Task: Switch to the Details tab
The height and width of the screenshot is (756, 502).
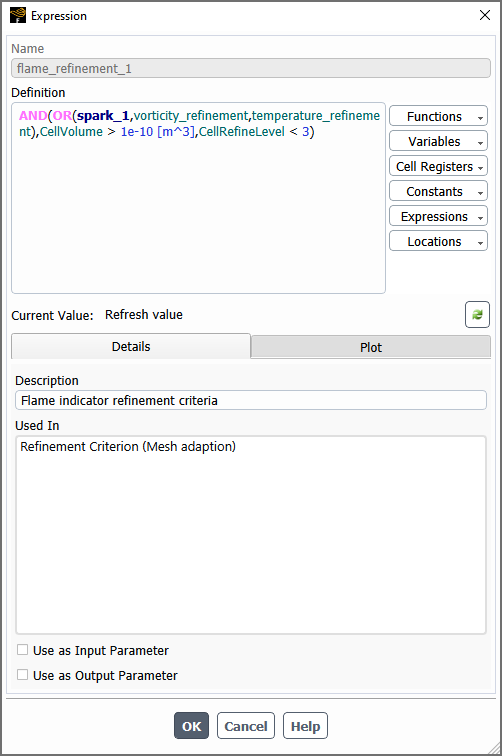Action: pos(131,346)
